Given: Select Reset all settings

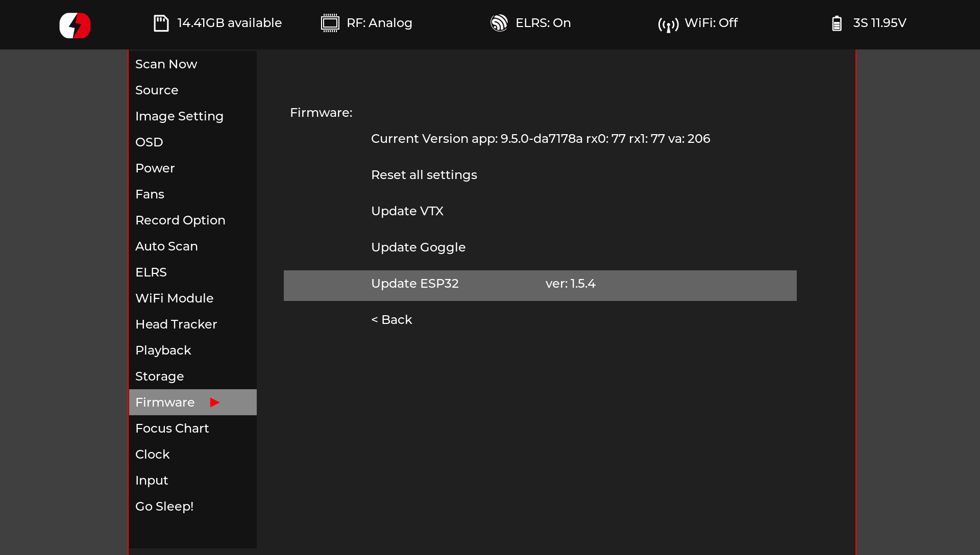Looking at the screenshot, I should point(424,175).
